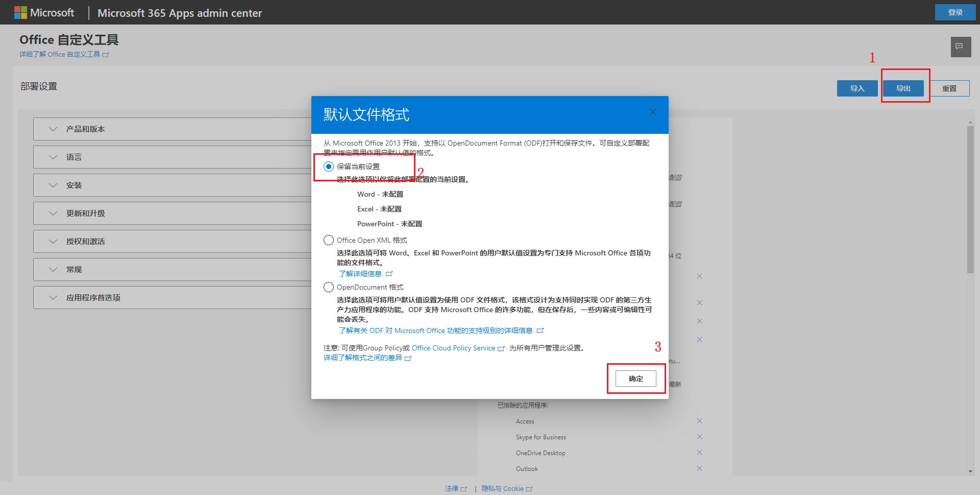Close the 默认文件格式 dialog
The height and width of the screenshot is (495, 980).
click(652, 112)
